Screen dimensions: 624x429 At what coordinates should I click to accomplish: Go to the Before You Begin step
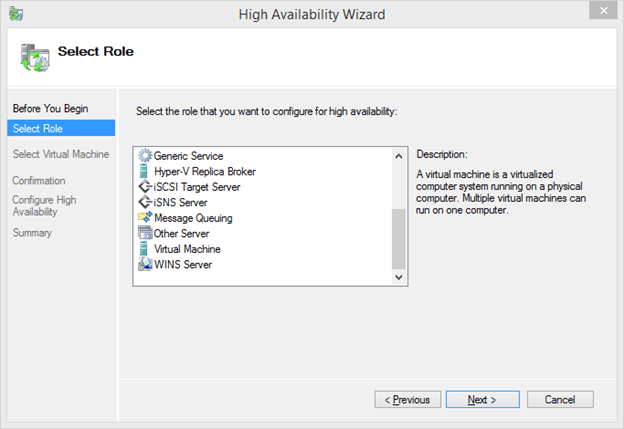click(44, 107)
